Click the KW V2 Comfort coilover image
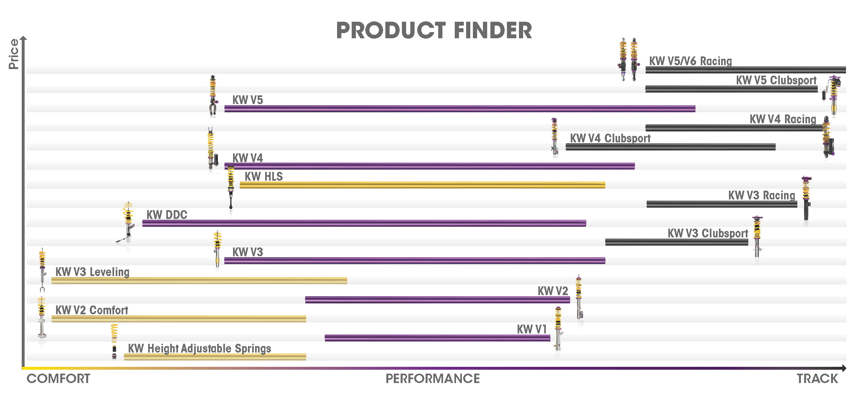Viewport: 868px width, 396px height. [x=42, y=318]
